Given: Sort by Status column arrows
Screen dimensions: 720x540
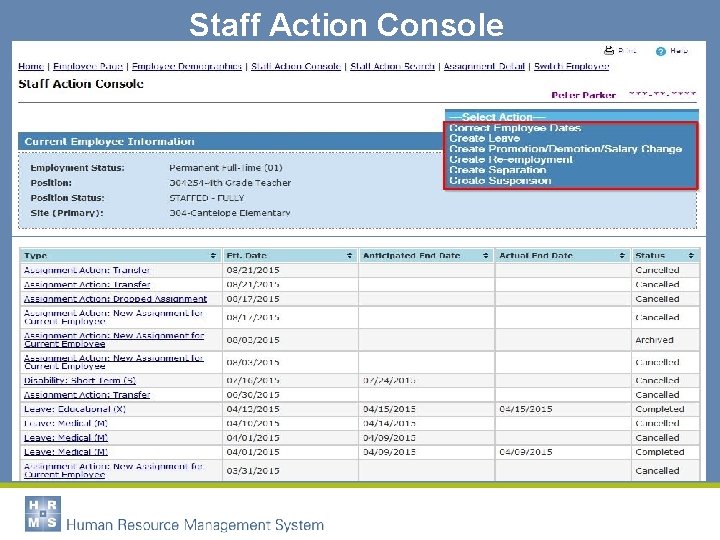Looking at the screenshot, I should (x=691, y=255).
